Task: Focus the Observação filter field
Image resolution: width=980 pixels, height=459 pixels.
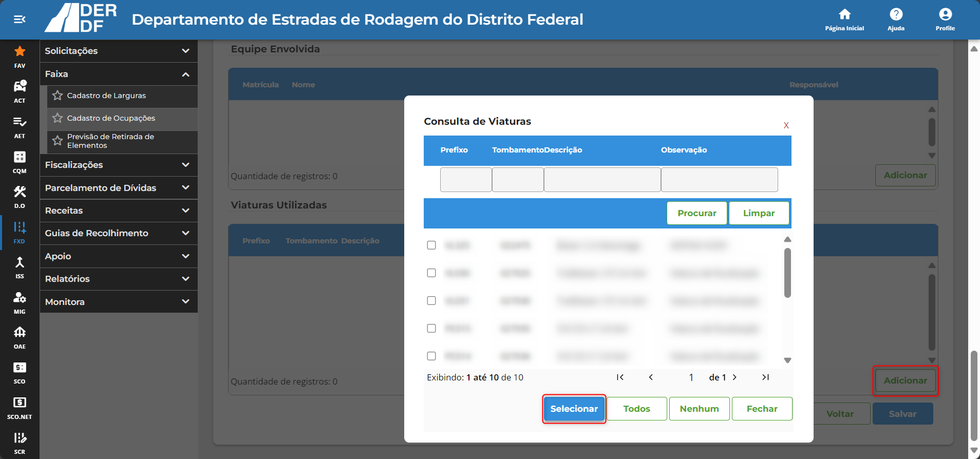Action: [719, 180]
